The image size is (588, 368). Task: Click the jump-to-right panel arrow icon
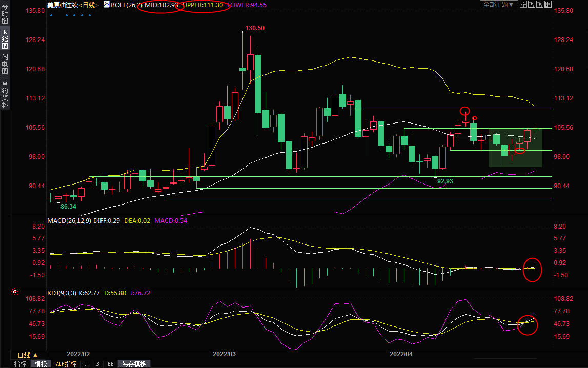[x=548, y=4]
